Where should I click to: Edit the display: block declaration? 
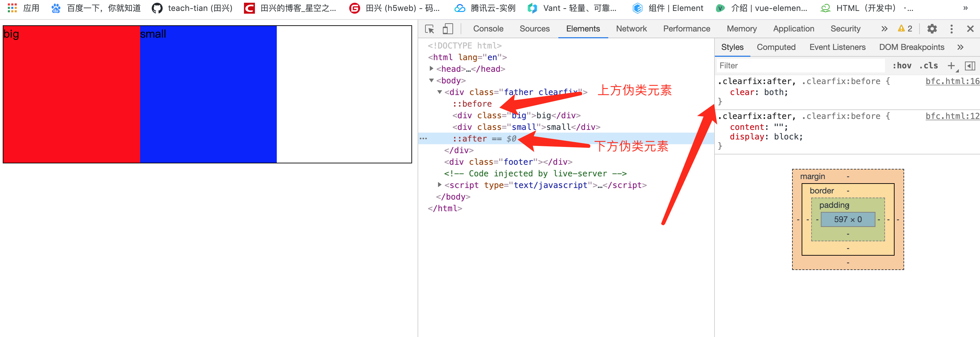(766, 137)
